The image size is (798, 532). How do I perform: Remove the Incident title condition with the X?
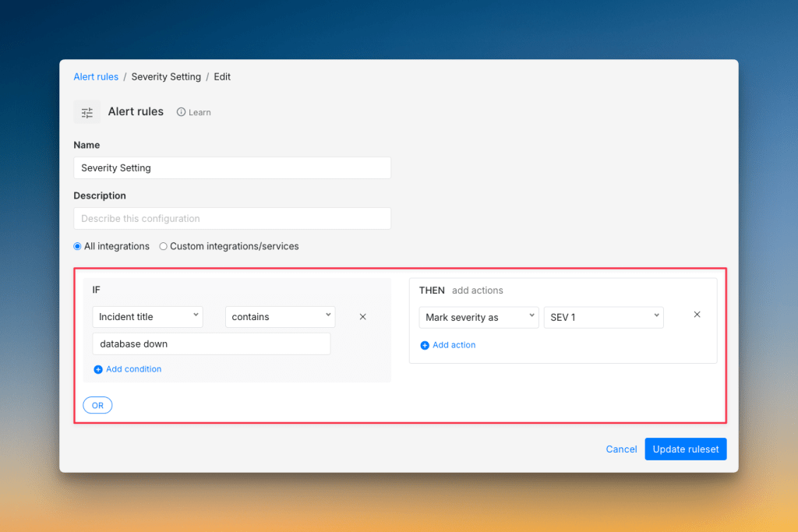pyautogui.click(x=362, y=316)
